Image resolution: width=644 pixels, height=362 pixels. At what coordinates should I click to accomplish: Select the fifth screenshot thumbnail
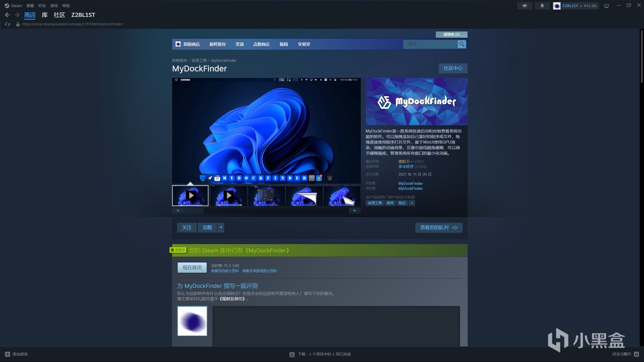coord(342,195)
